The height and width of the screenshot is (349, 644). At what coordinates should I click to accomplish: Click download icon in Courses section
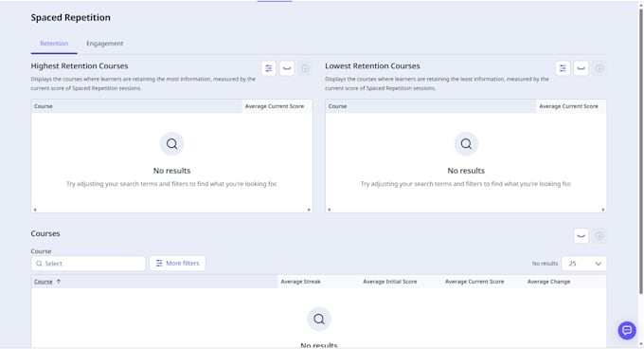581,236
